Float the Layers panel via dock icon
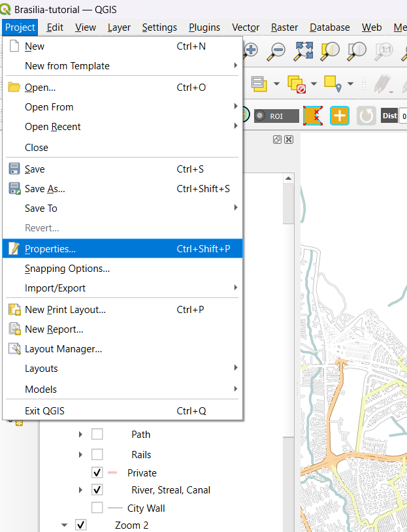The image size is (407, 532). click(277, 139)
